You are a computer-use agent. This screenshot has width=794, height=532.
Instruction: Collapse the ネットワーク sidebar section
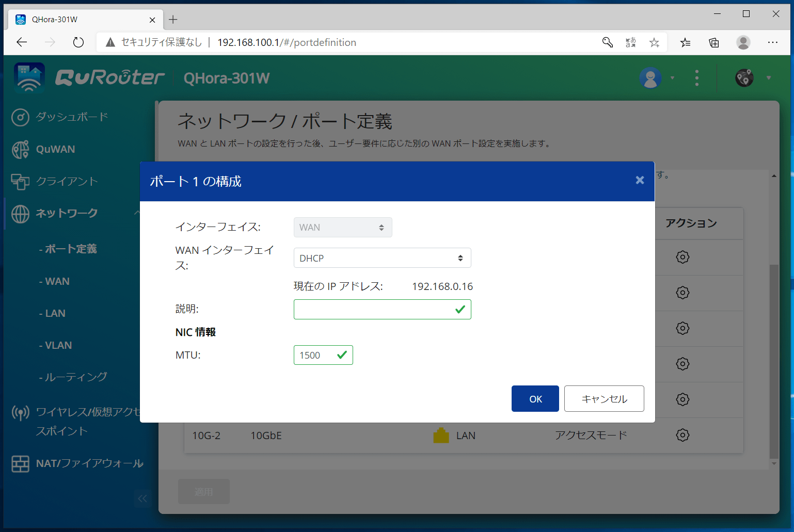(x=137, y=213)
